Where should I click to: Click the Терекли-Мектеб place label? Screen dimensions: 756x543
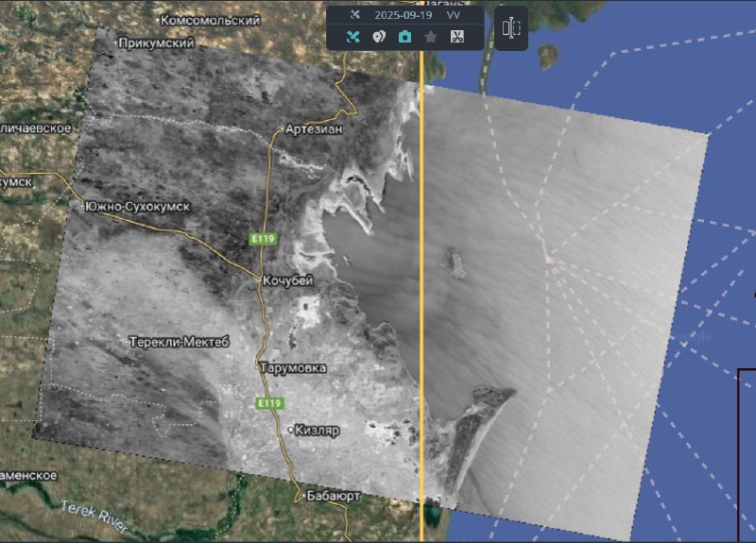tap(178, 341)
